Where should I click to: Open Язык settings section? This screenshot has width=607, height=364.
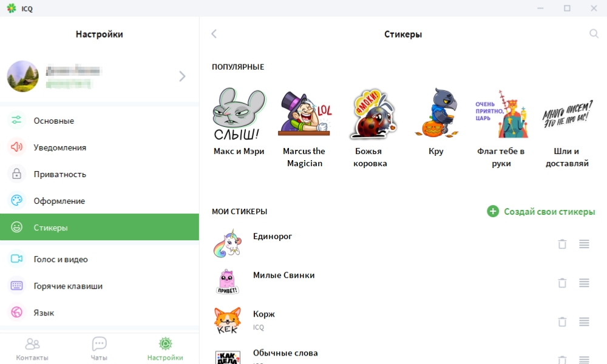click(x=100, y=312)
